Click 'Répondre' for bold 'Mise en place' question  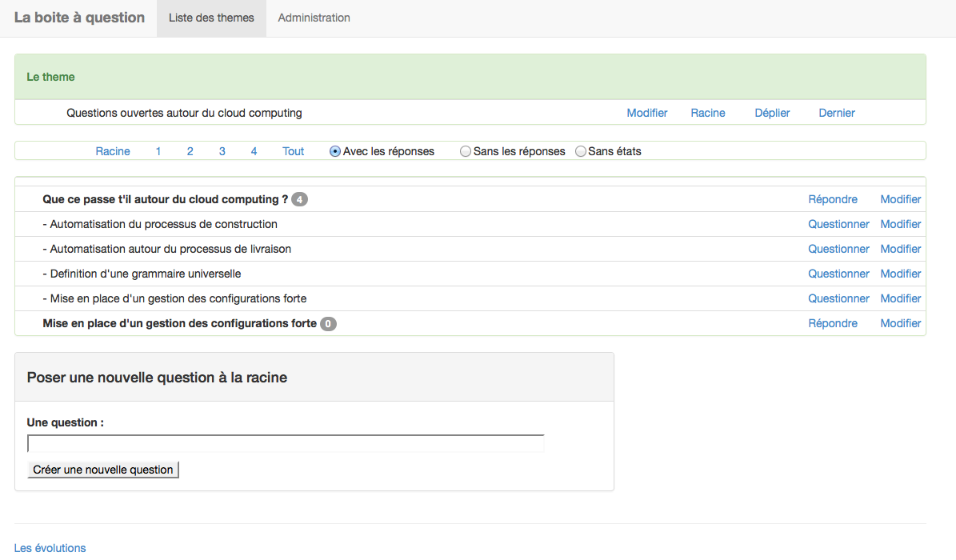[x=832, y=323]
